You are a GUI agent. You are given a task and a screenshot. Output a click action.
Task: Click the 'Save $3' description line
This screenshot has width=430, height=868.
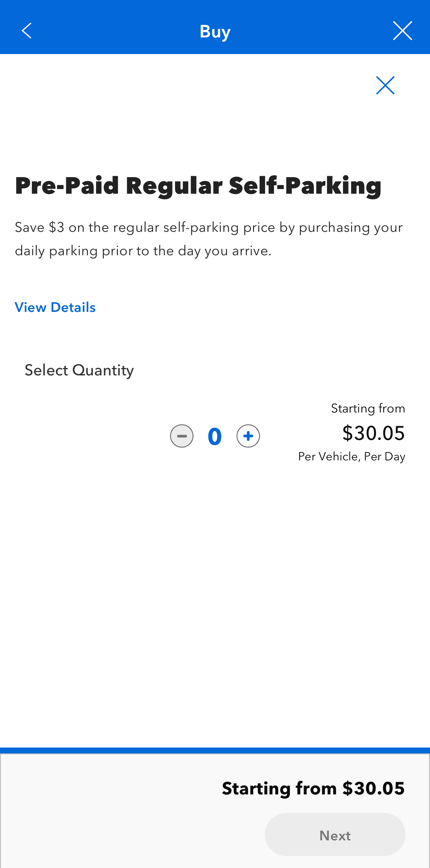[x=209, y=228]
